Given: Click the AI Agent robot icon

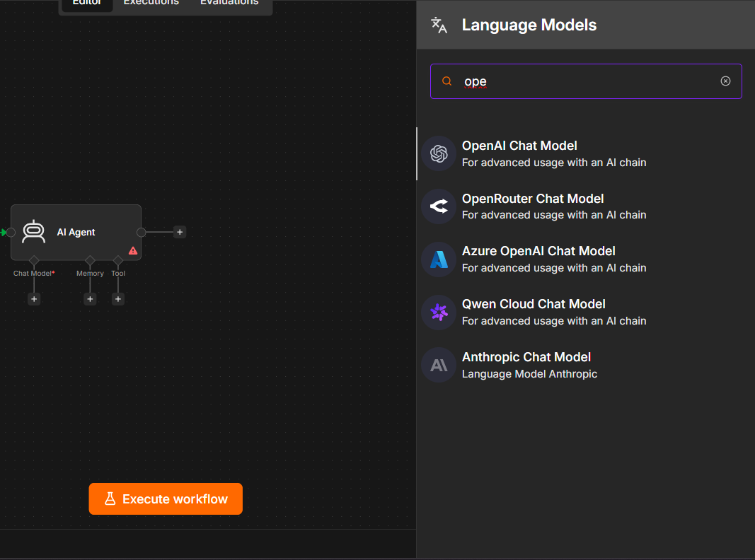Looking at the screenshot, I should [x=34, y=232].
